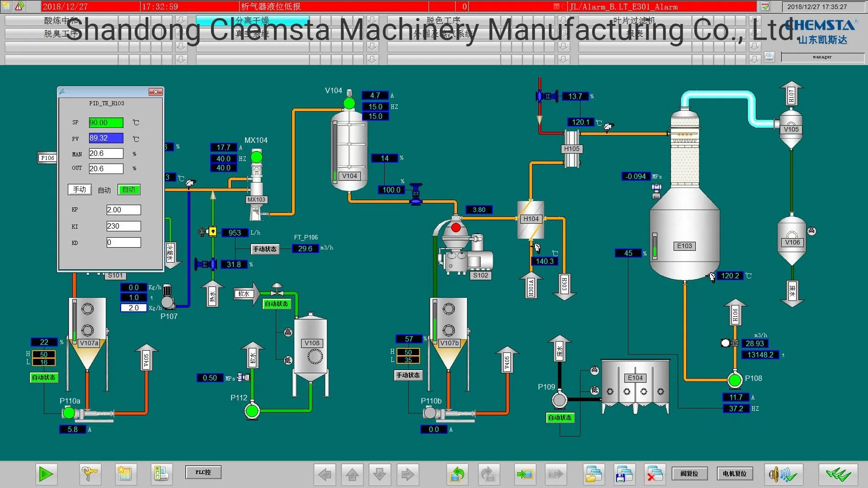This screenshot has height=488, width=868.
Task: Click the P108 pump green indicator
Action: pyautogui.click(x=735, y=380)
